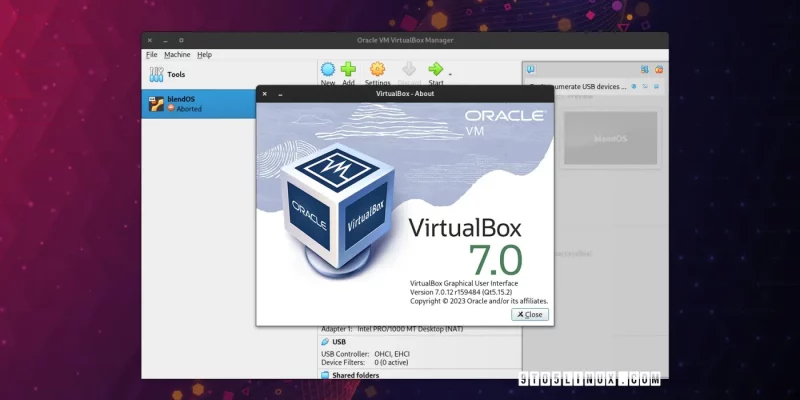Click the USB section header icon

[325, 342]
